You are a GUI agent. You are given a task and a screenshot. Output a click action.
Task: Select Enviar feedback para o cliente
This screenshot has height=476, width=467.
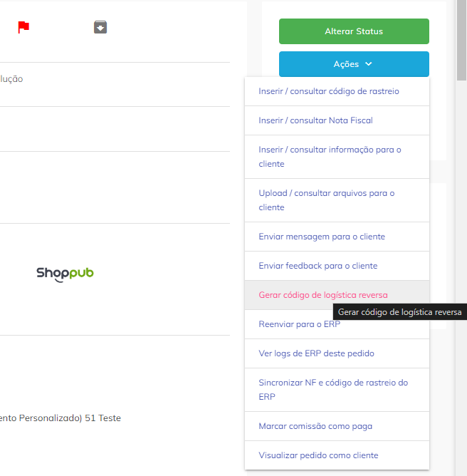[337, 266]
